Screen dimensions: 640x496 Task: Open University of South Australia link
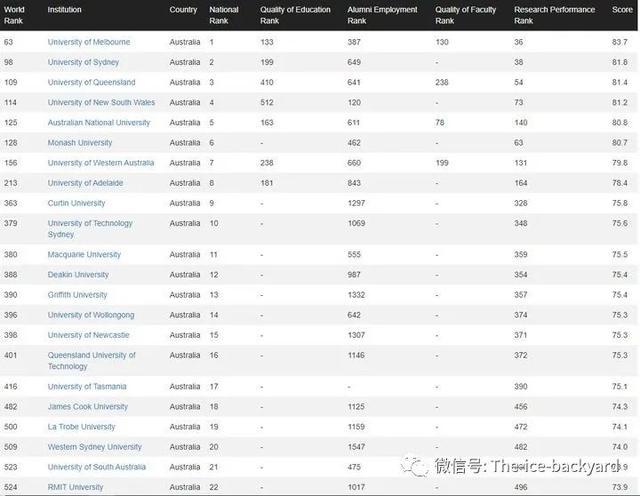click(96, 467)
